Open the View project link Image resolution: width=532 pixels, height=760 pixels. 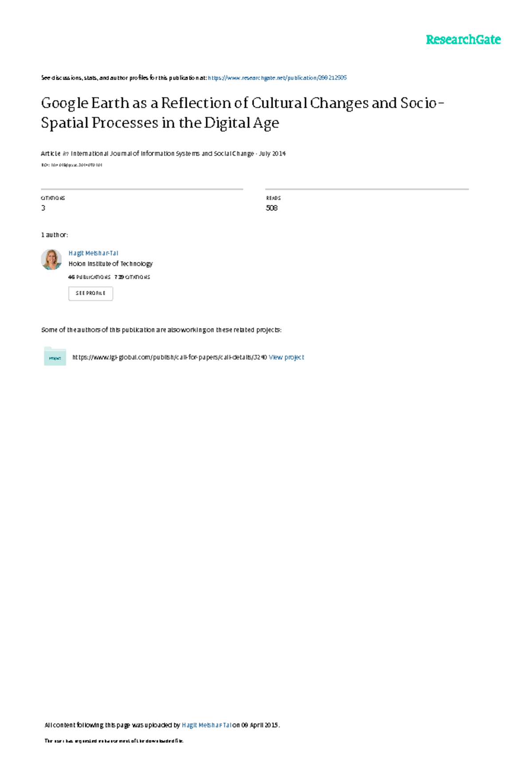point(286,357)
